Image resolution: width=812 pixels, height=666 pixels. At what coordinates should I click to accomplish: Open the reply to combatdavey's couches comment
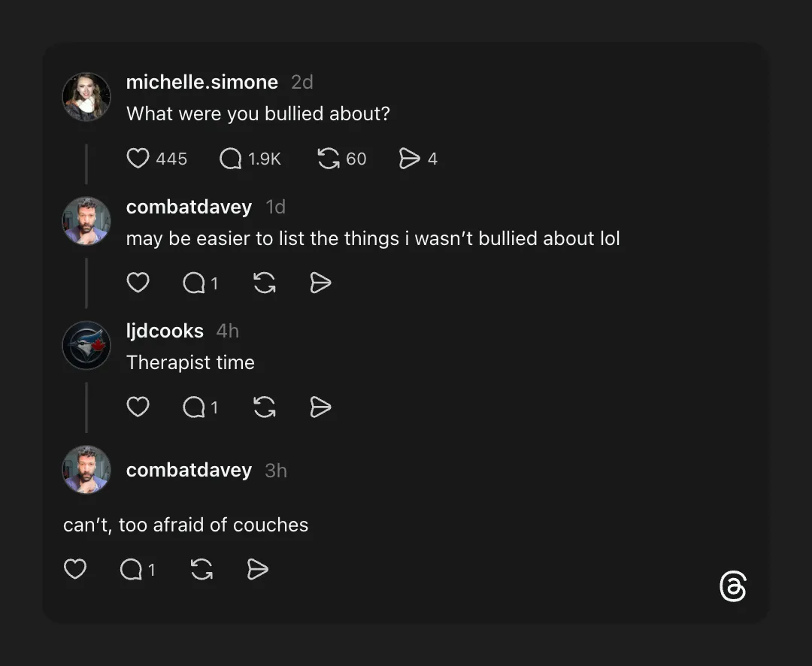click(x=131, y=569)
